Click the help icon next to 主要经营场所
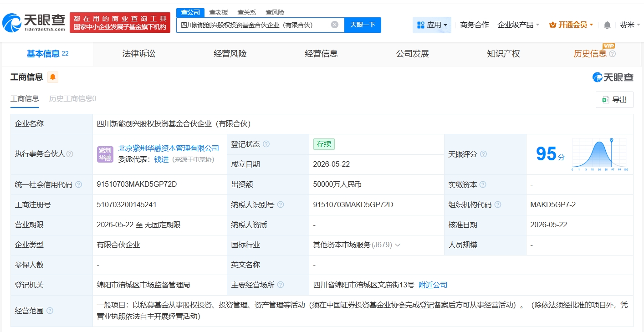 point(281,285)
